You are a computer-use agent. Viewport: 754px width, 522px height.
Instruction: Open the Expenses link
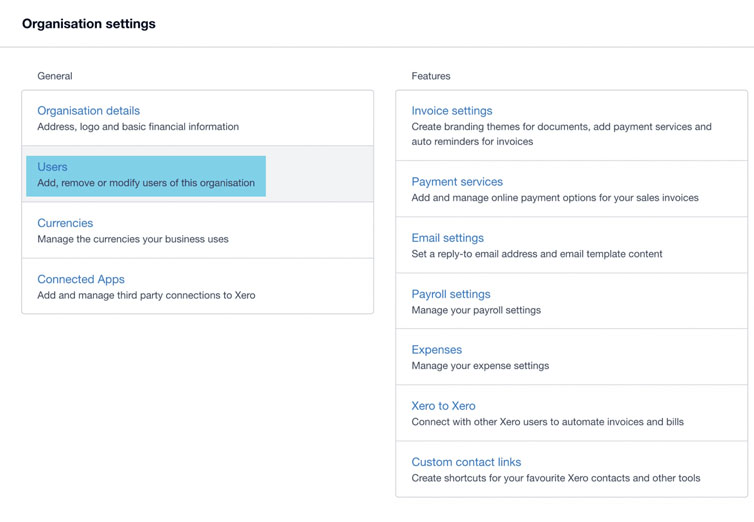tap(436, 350)
